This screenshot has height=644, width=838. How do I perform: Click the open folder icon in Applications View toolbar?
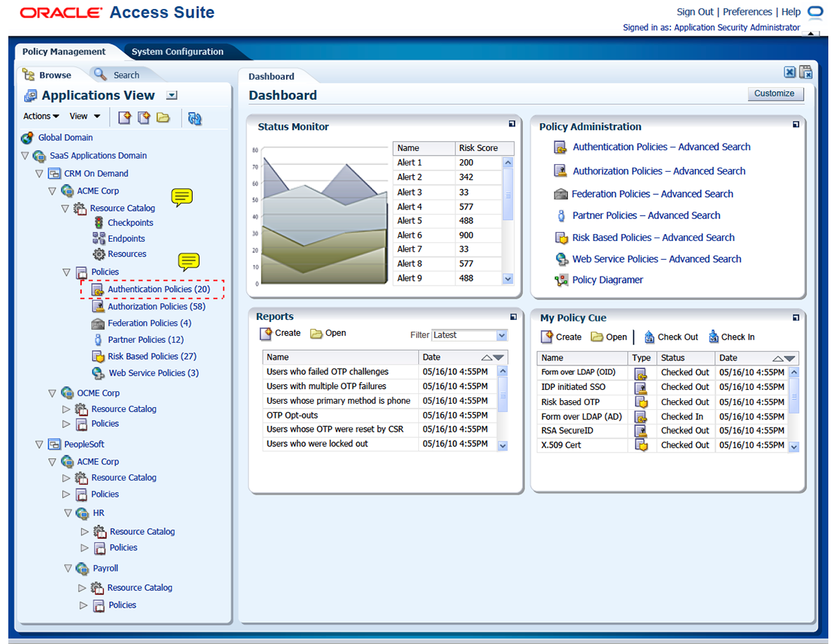tap(163, 117)
